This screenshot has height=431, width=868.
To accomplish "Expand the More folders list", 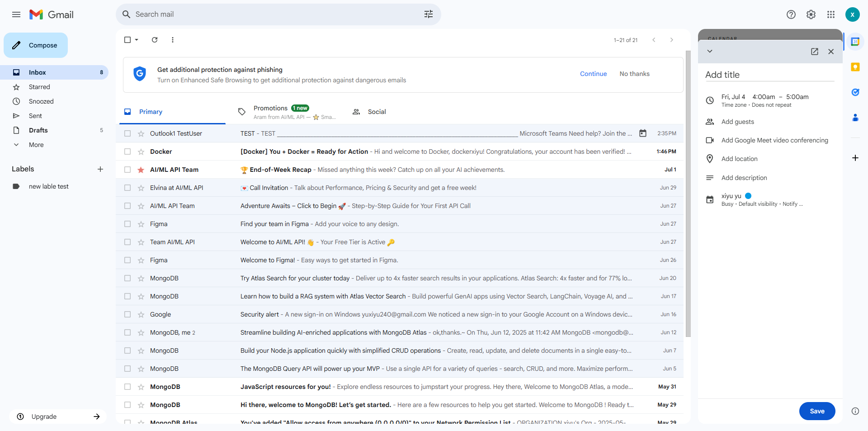I will coord(36,145).
